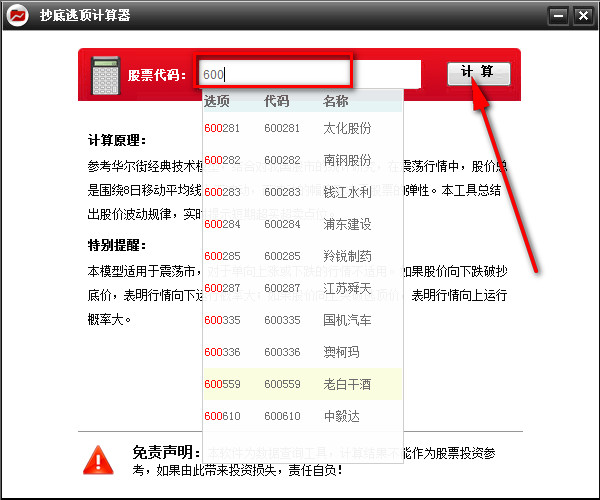Select suggestion 600335 国机汽车
Image resolution: width=600 pixels, height=500 pixels.
[303, 320]
